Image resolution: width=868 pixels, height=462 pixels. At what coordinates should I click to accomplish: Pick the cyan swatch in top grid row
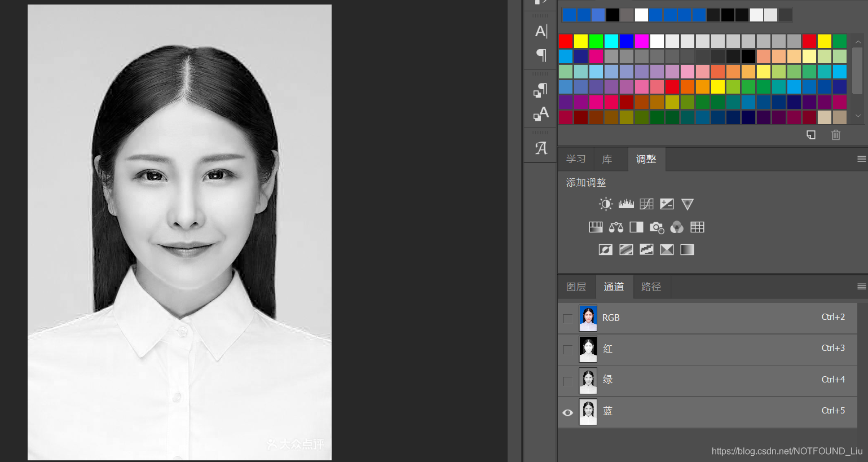[x=611, y=41]
